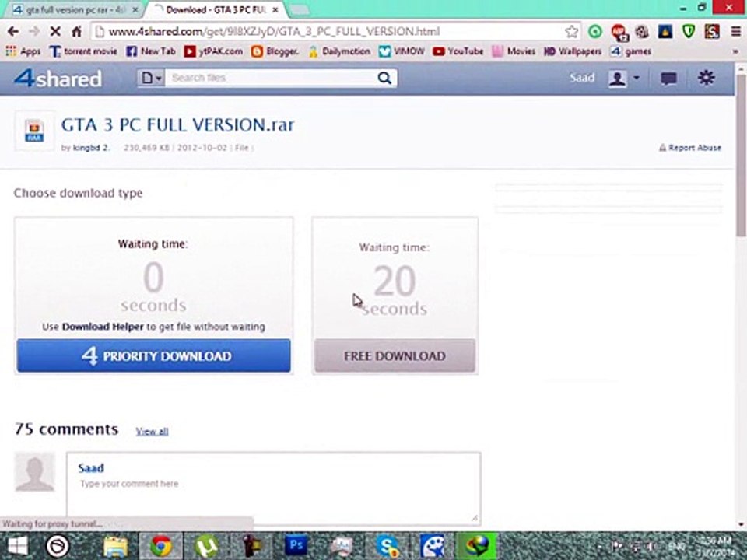Viewport: 747px width, 560px height.
Task: Click the Report Abuse link
Action: point(690,148)
